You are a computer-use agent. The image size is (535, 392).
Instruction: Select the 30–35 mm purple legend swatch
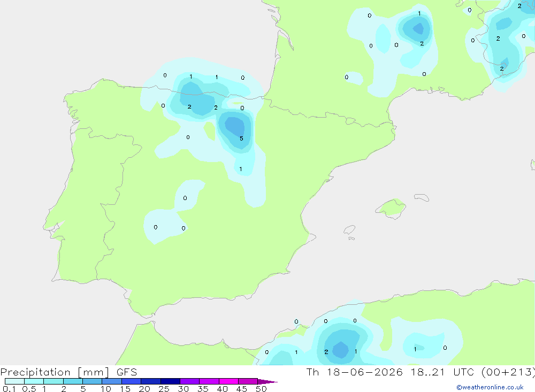(x=190, y=381)
